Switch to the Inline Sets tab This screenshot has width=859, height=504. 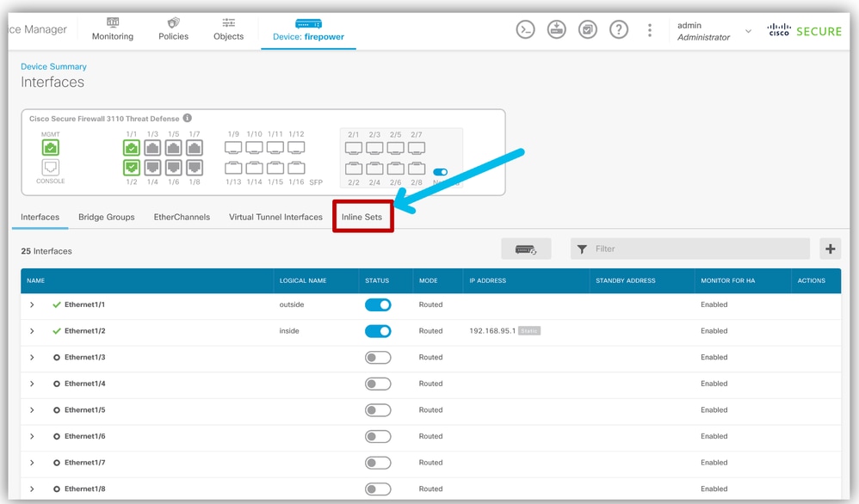pos(362,217)
